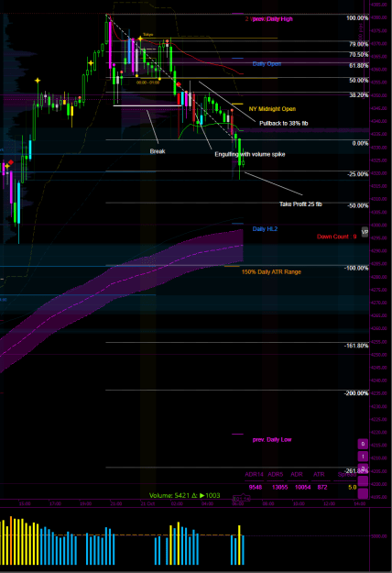Click the 'Down Count : 9' text

tap(336, 237)
